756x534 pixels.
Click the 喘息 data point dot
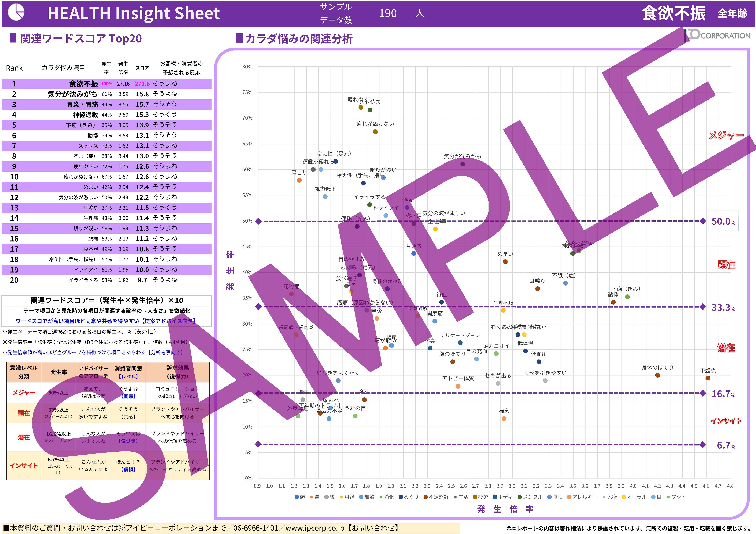pyautogui.click(x=504, y=419)
